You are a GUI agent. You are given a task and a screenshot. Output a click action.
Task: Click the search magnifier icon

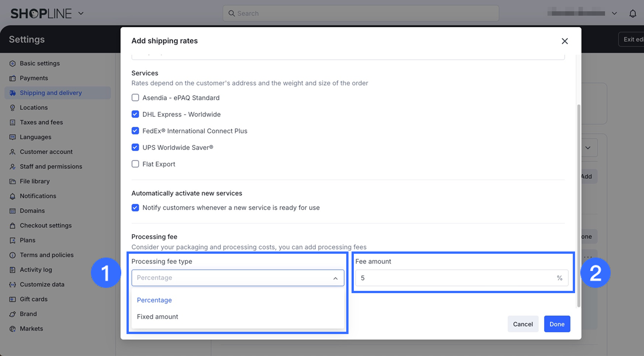pos(231,14)
